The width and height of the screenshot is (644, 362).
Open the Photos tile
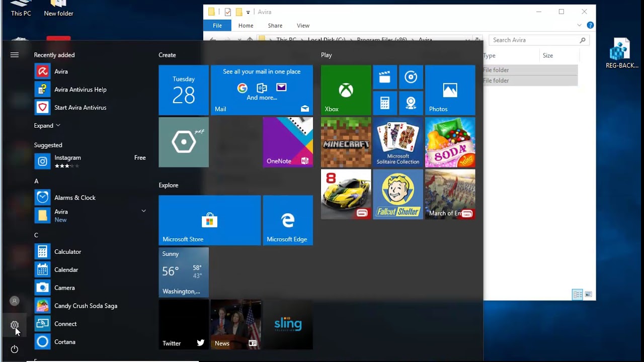pos(450,90)
